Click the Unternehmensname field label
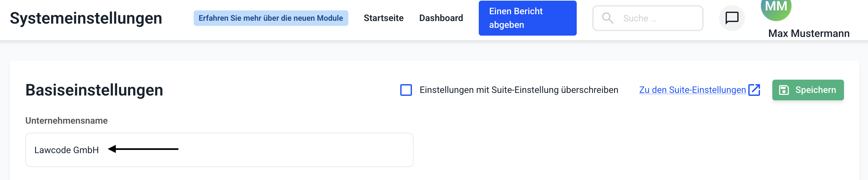868x180 pixels. point(66,121)
